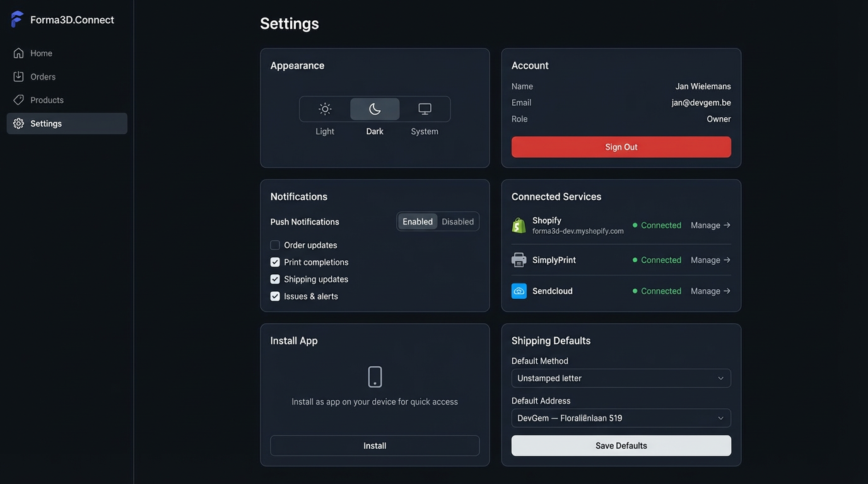
Task: Uncheck Issues & alerts notifications
Action: click(x=274, y=296)
